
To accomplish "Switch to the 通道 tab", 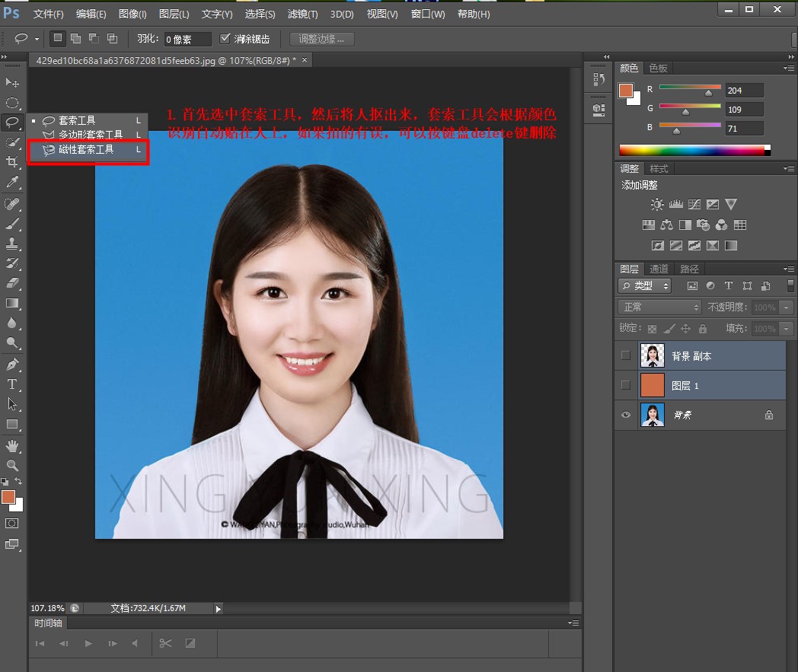I will (x=659, y=269).
